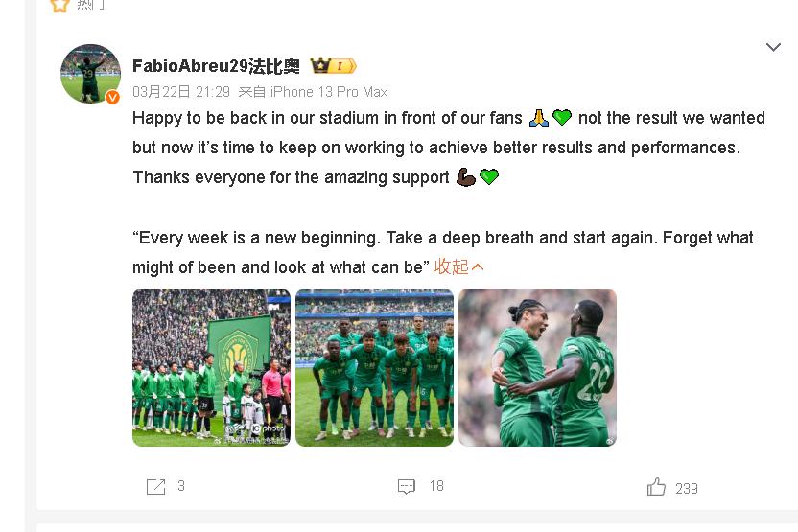Click the iPhone 13 Pro Max source
This screenshot has width=798, height=532.
328,92
